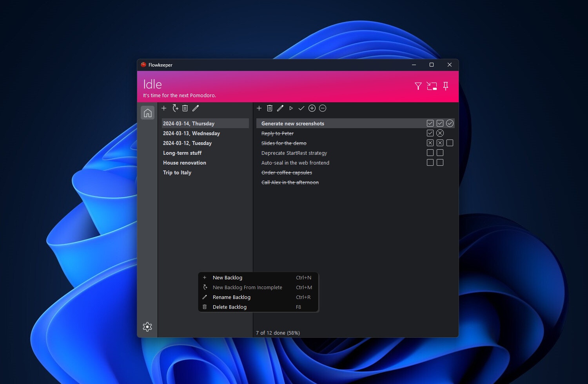Select Auto-seal in the web frontend item
Image resolution: width=588 pixels, height=384 pixels.
[x=356, y=163]
